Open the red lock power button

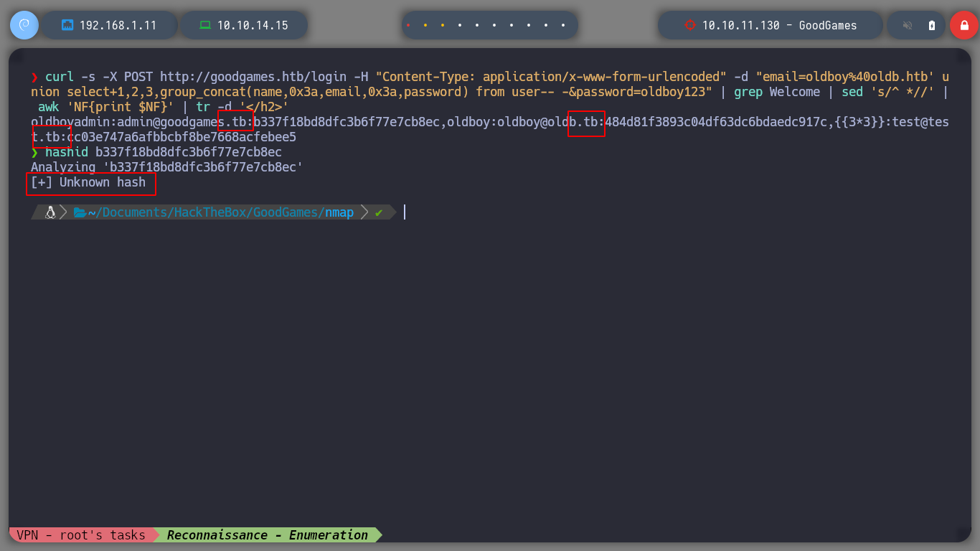point(963,25)
